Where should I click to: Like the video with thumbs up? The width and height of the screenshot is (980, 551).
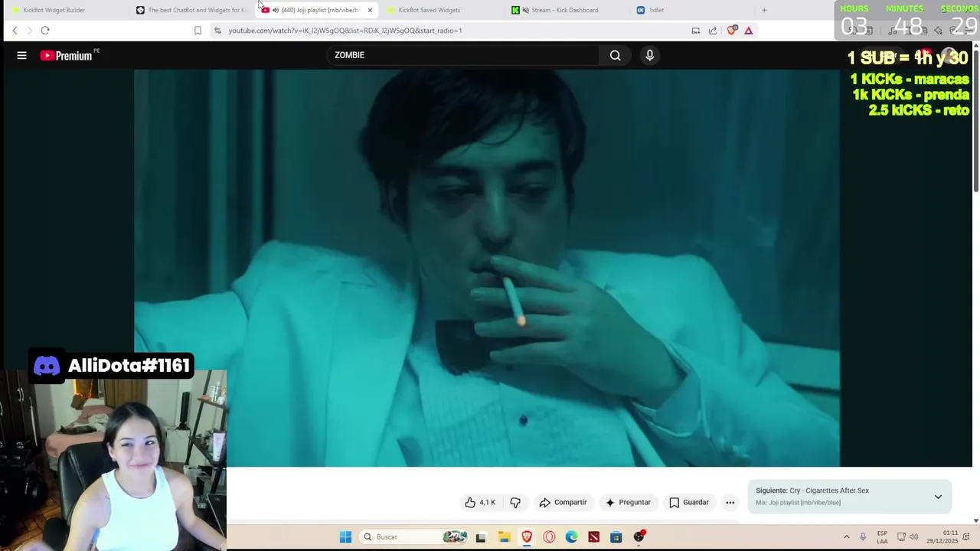click(470, 503)
